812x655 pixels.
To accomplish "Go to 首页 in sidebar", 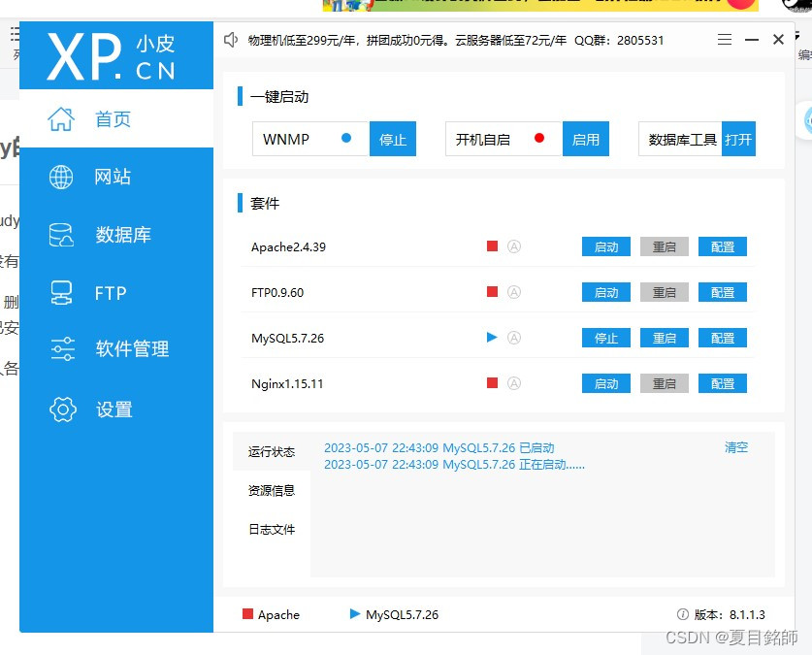I will [116, 118].
